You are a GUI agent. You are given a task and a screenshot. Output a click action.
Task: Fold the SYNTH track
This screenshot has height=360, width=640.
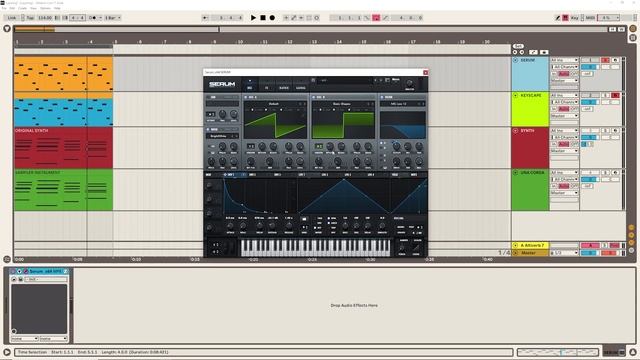pos(516,131)
